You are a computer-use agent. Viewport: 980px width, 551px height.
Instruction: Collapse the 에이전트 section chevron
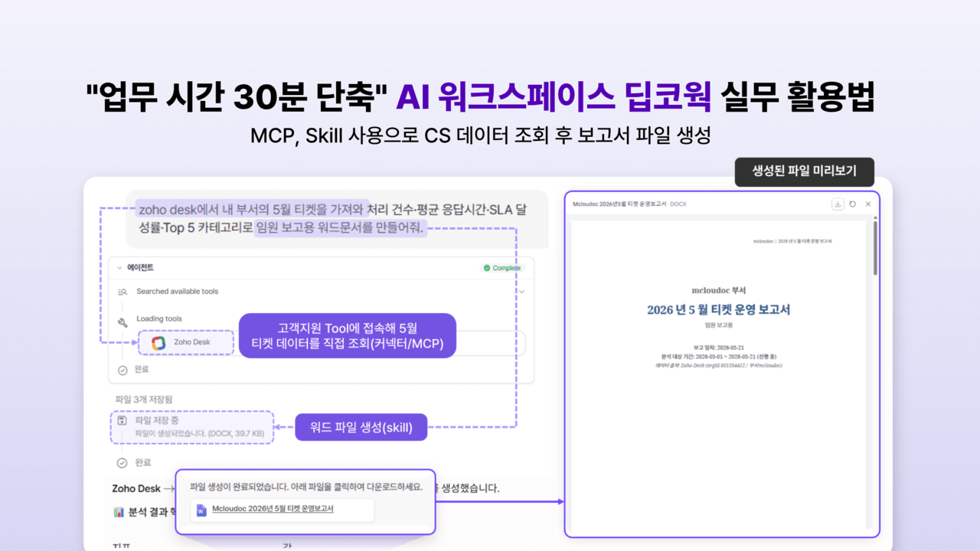(119, 268)
